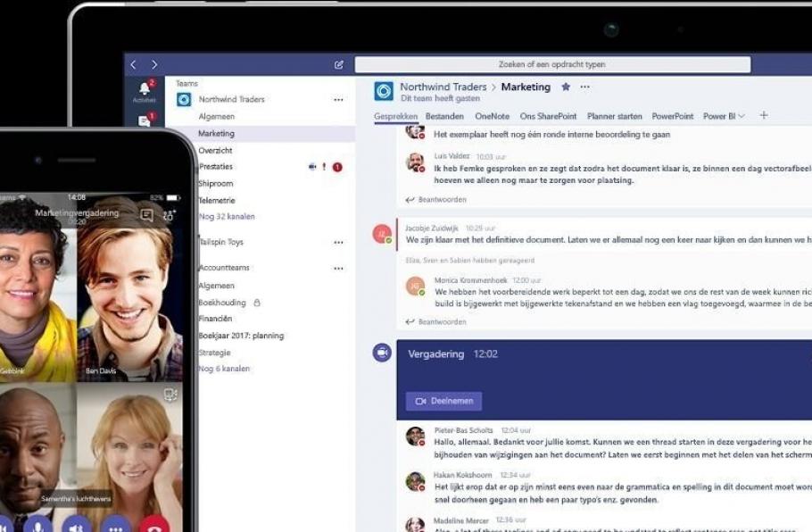The width and height of the screenshot is (812, 532).
Task: Click the meeting camera icon beside Vergadering
Action: [x=382, y=353]
